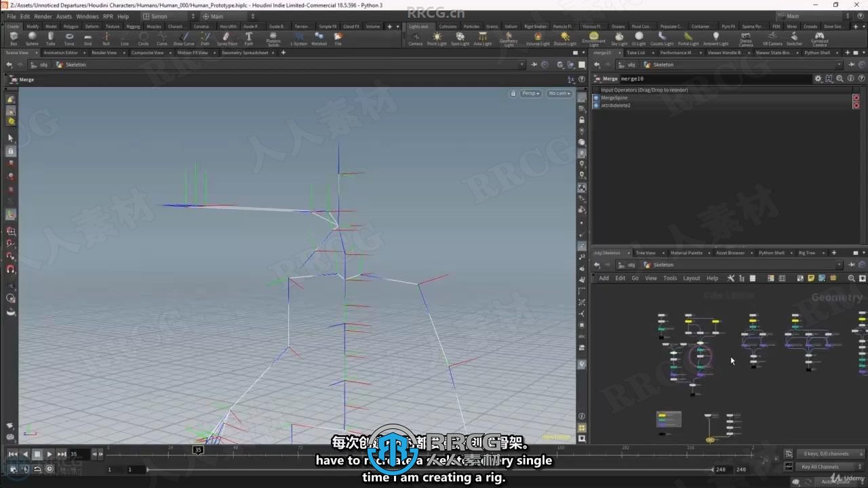
Task: Open the Render menu
Action: (x=43, y=16)
